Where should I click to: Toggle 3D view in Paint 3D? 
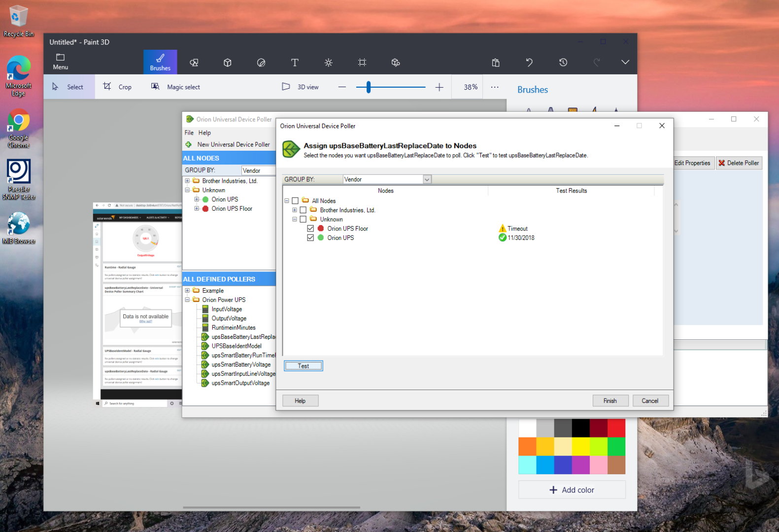pyautogui.click(x=300, y=87)
